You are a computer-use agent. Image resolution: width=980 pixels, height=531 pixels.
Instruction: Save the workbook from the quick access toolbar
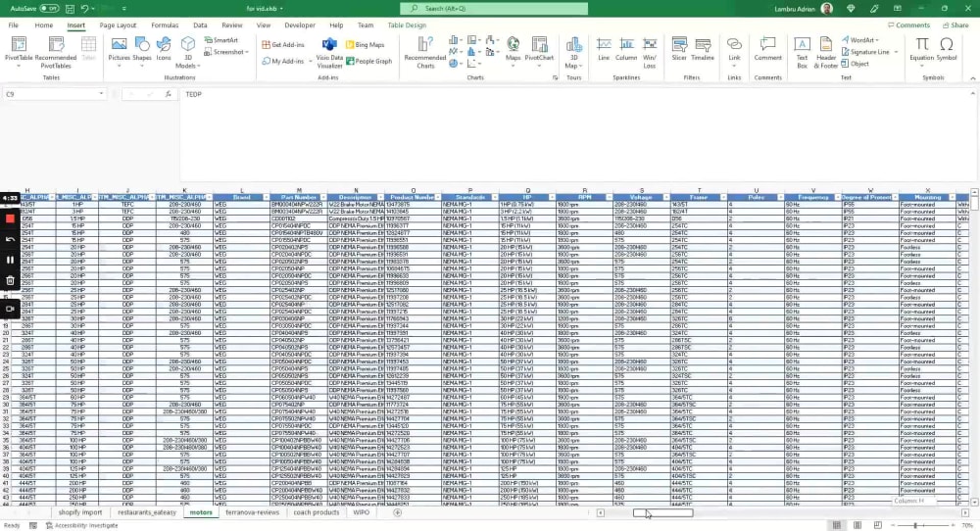pyautogui.click(x=70, y=9)
